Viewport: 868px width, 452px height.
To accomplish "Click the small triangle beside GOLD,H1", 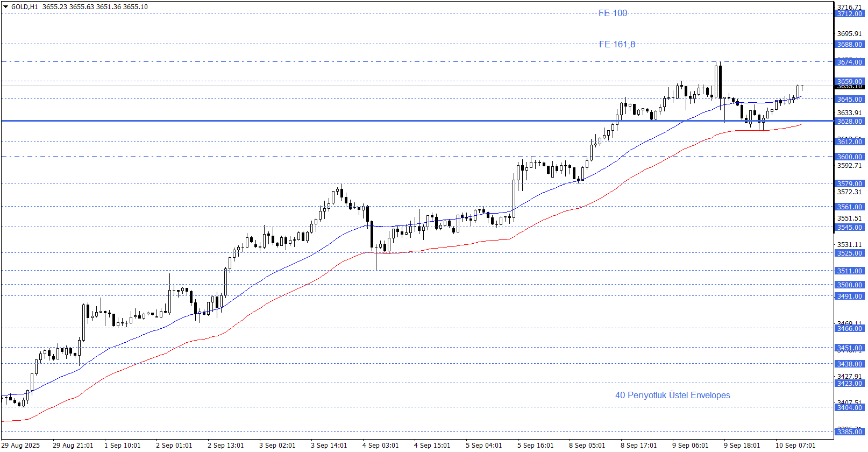I will [6, 7].
